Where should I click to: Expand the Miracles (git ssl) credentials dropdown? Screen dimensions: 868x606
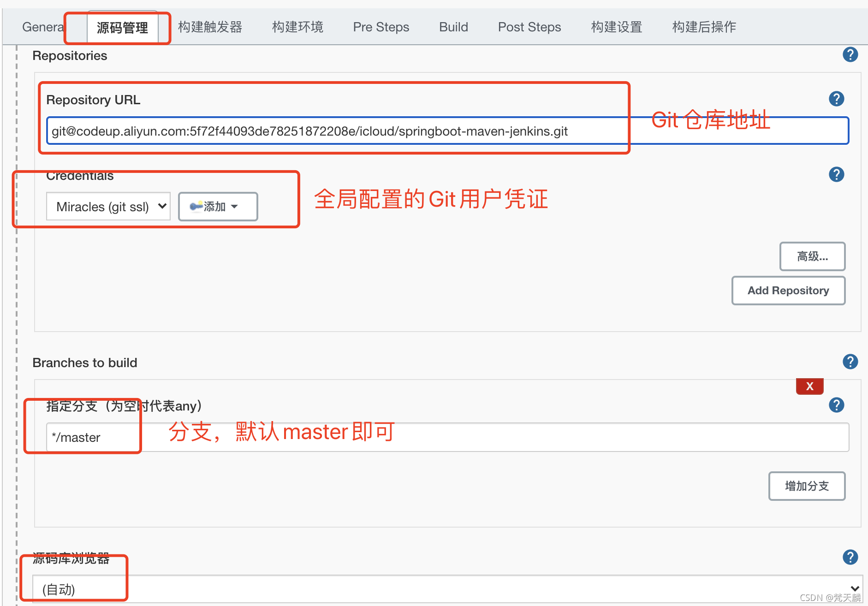(108, 206)
